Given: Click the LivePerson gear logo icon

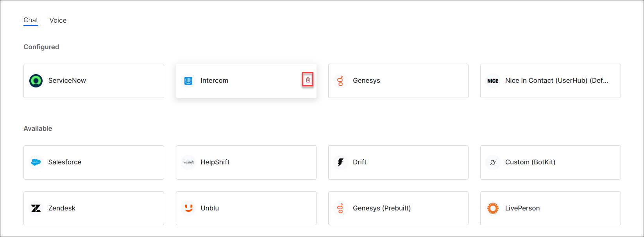Looking at the screenshot, I should (493, 208).
